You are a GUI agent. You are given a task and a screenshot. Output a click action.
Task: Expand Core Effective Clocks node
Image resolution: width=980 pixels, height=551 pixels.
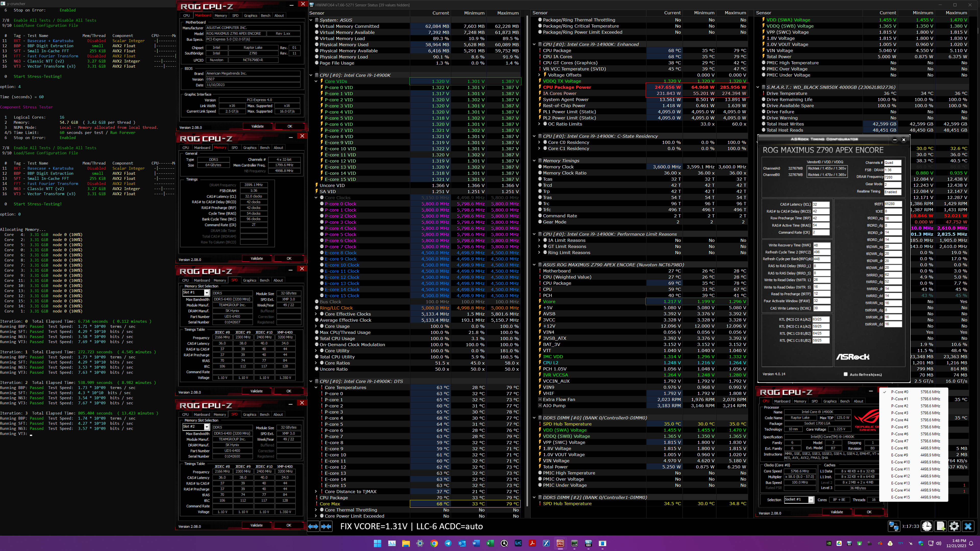coord(316,314)
